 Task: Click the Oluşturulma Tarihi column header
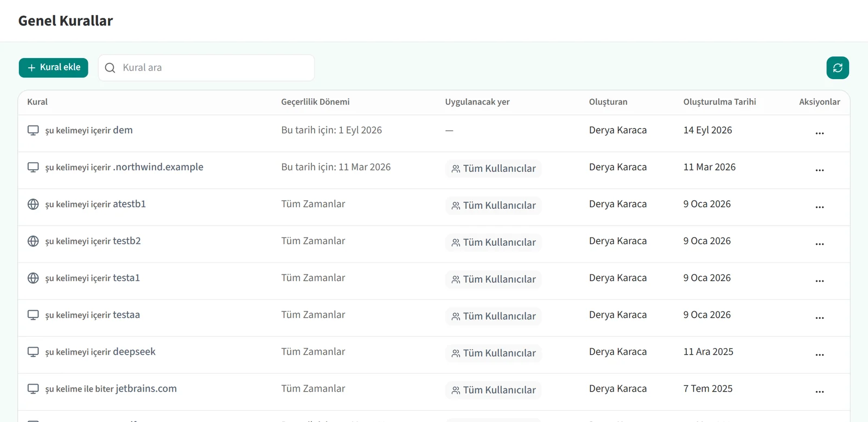719,102
